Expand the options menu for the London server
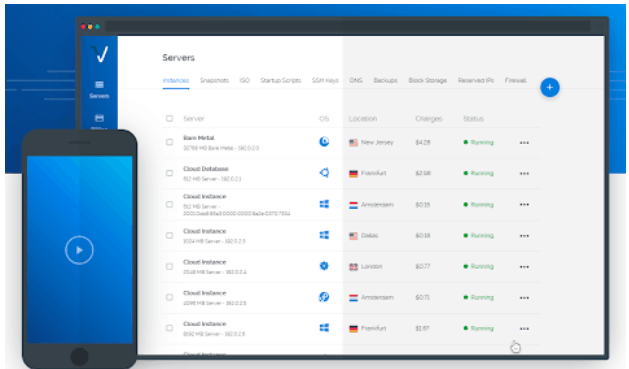Viewport: 629px width, 369px height. (524, 267)
